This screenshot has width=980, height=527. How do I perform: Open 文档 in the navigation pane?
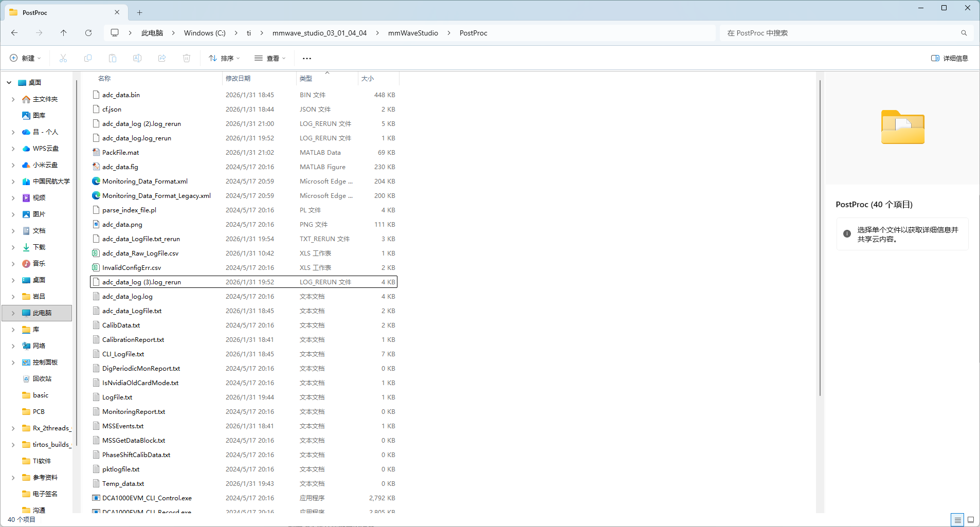click(39, 231)
